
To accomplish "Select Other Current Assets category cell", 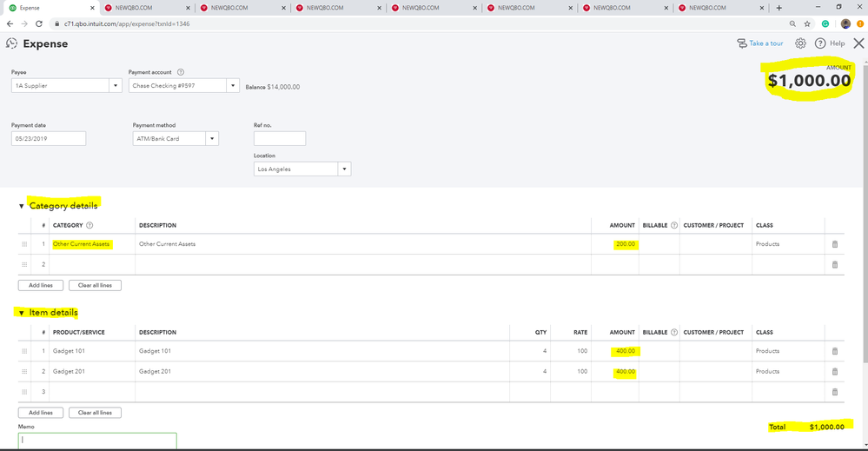I will (x=92, y=244).
